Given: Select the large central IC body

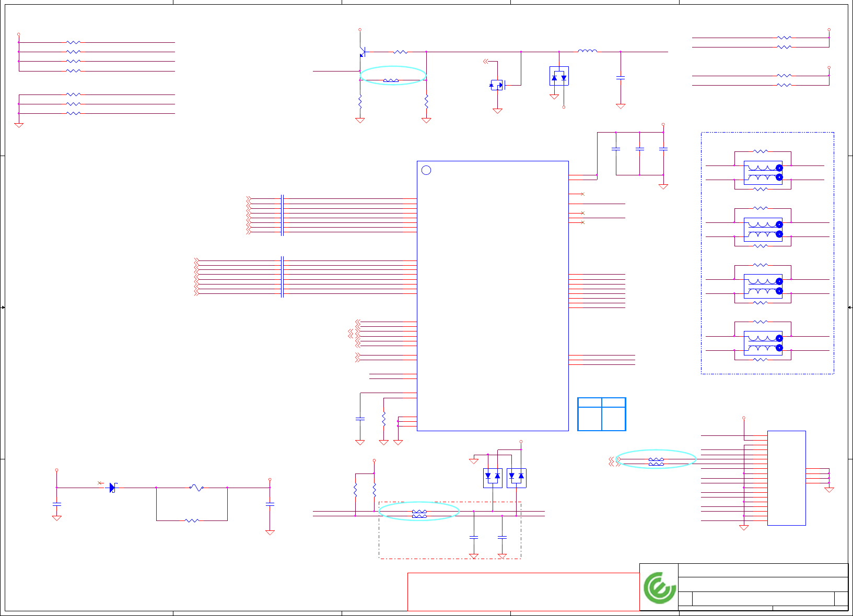Looking at the screenshot, I should pyautogui.click(x=493, y=296).
